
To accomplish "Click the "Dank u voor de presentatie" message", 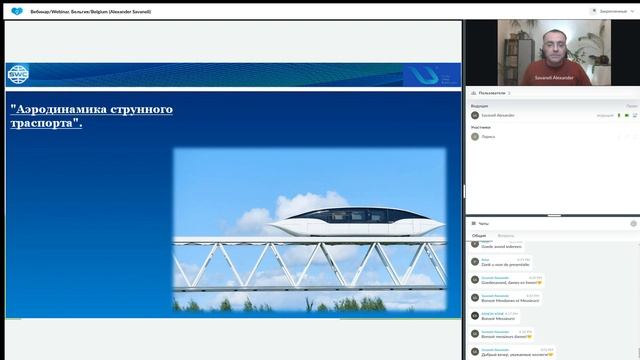I will (x=506, y=262).
